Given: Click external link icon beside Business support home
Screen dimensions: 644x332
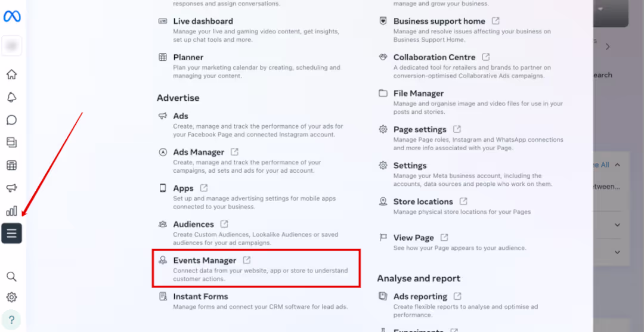Looking at the screenshot, I should (496, 20).
